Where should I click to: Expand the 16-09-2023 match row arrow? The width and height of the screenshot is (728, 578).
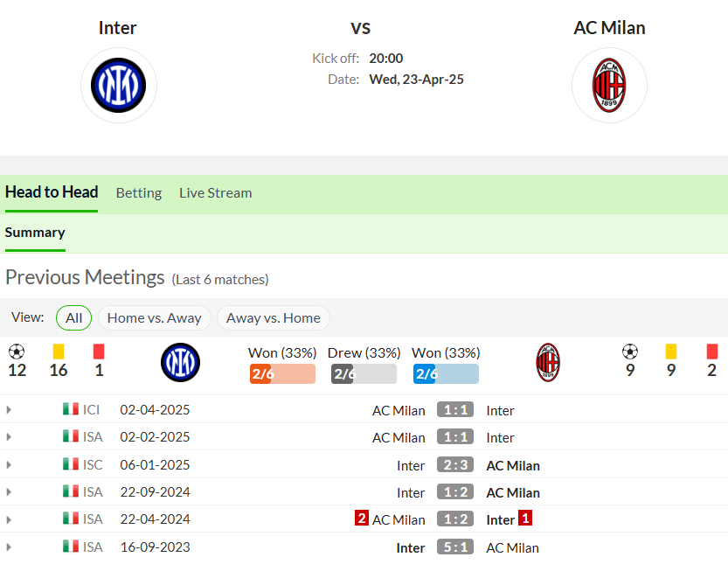click(9, 547)
